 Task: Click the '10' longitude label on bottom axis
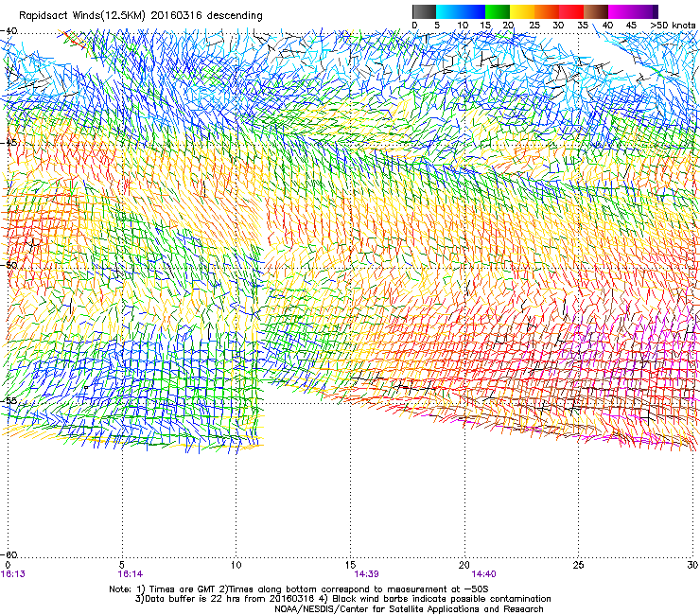pyautogui.click(x=236, y=565)
